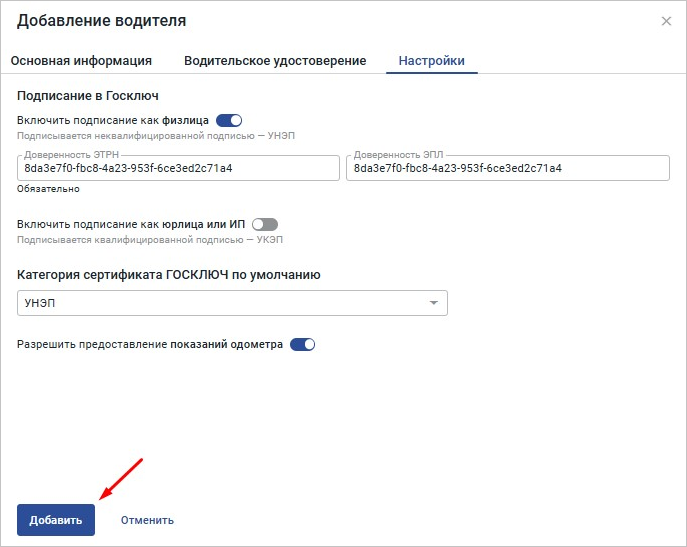The width and height of the screenshot is (687, 547).
Task: Click the dropdown arrow in the УНЭП selector
Action: coord(433,303)
